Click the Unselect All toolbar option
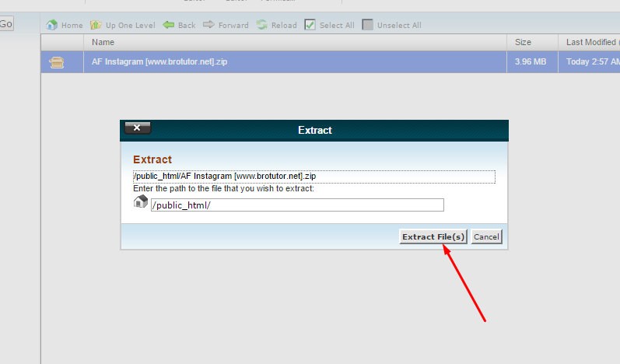This screenshot has height=364, width=620. [391, 25]
